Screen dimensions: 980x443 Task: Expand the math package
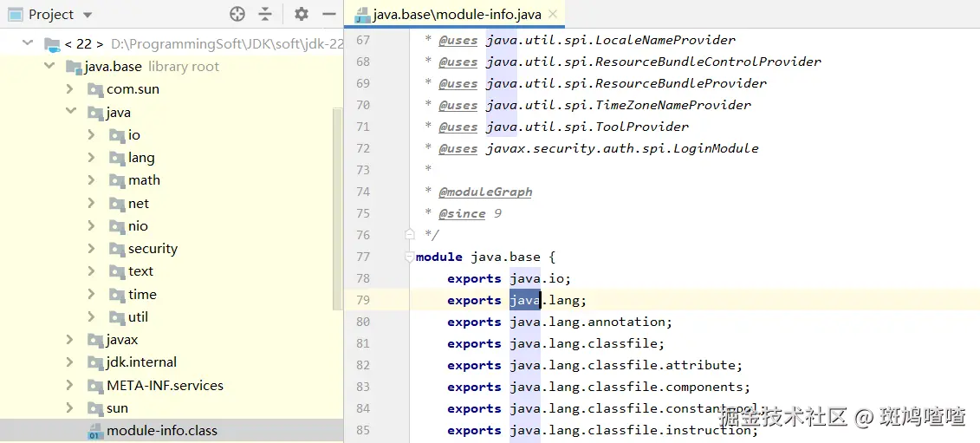coord(91,180)
